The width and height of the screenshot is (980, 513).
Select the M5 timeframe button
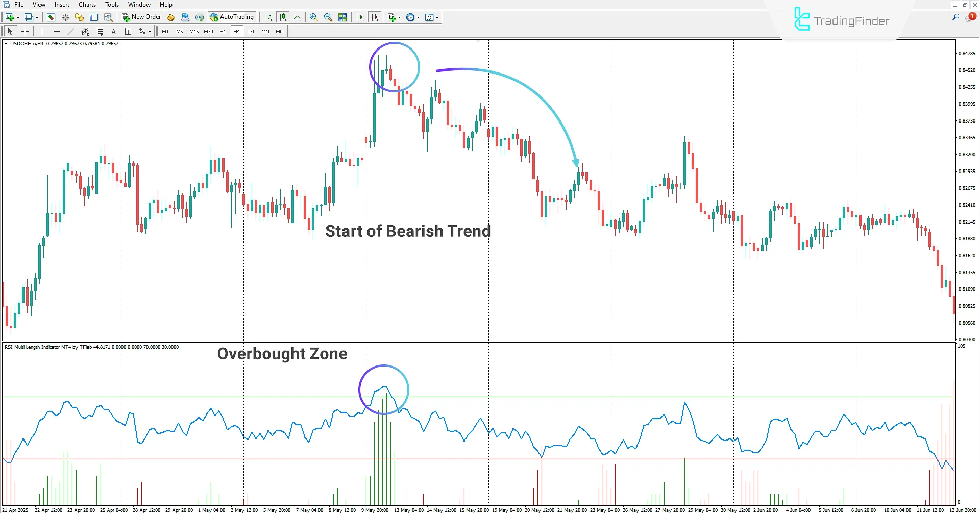pyautogui.click(x=180, y=31)
